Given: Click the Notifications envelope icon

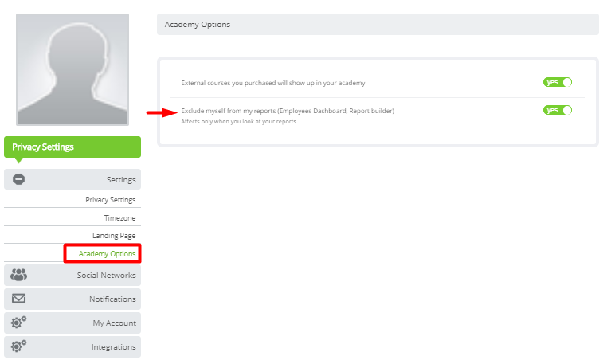Looking at the screenshot, I should (x=18, y=298).
